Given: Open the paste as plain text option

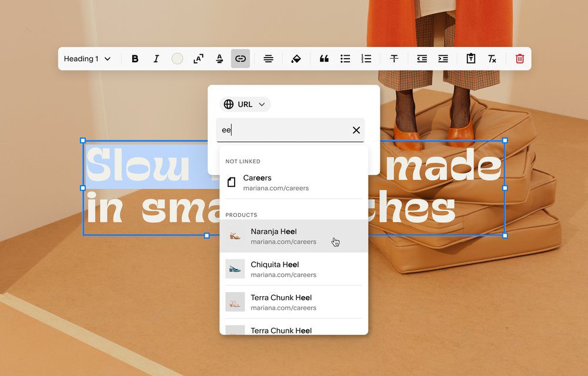Looking at the screenshot, I should coord(470,58).
